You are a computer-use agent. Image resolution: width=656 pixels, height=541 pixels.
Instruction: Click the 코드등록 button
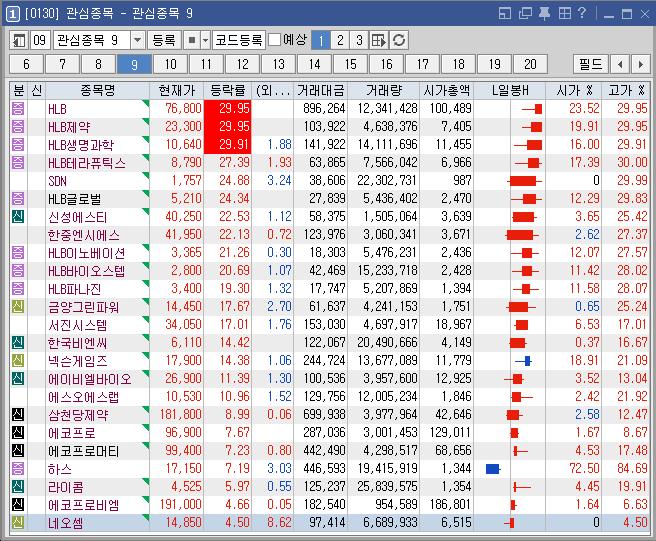[238, 40]
